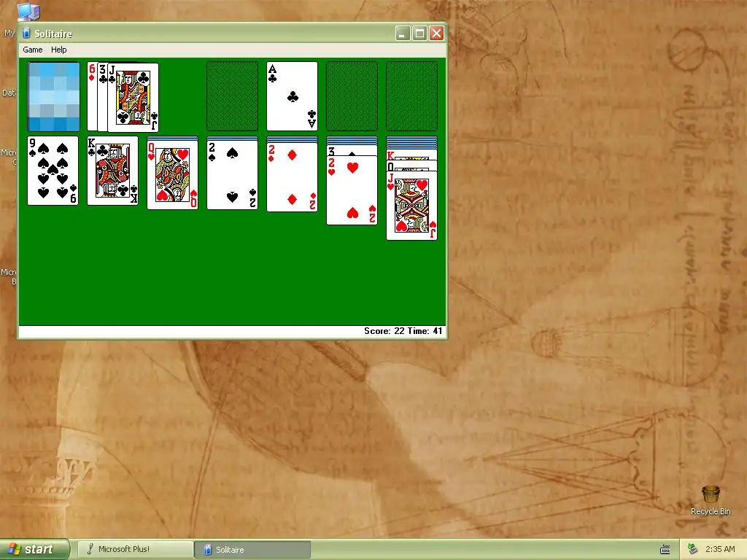Click the red King in the last column
The image size is (747, 560).
click(411, 155)
